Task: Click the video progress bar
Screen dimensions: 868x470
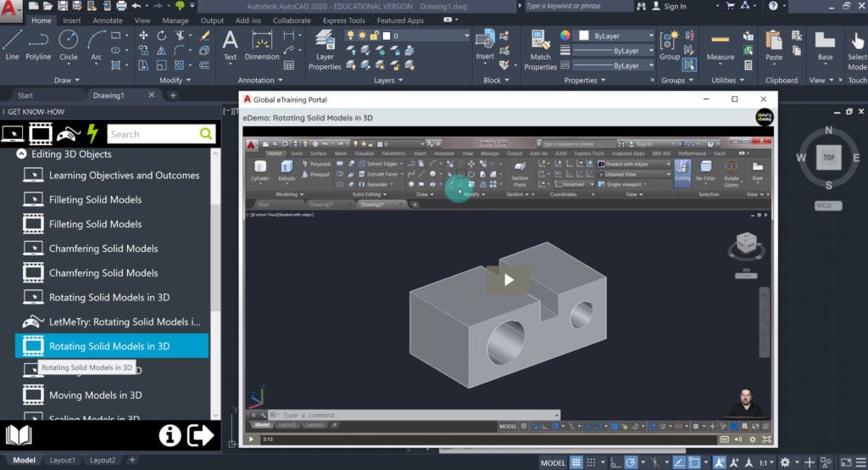Action: click(x=487, y=439)
